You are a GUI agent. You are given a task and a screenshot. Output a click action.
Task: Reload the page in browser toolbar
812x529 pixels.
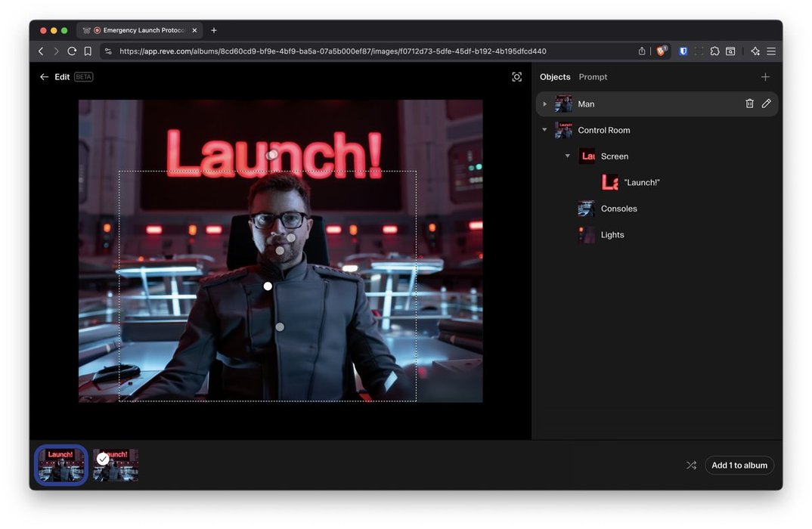[72, 51]
